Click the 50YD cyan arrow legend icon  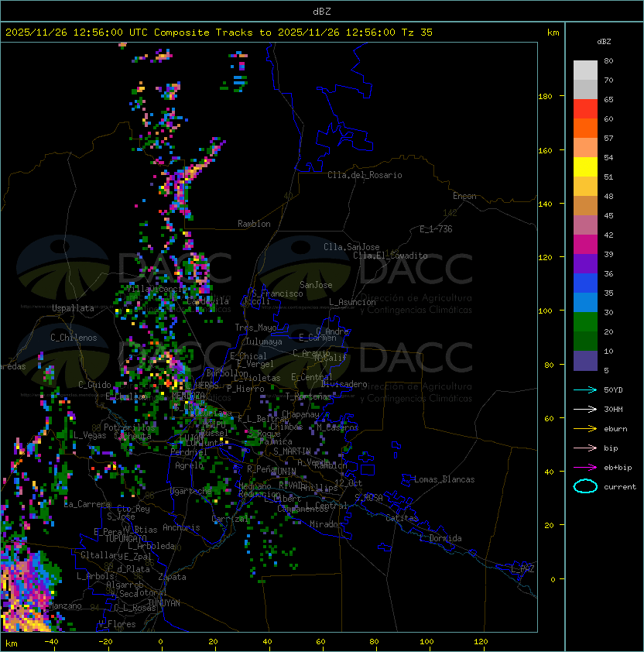pyautogui.click(x=585, y=390)
